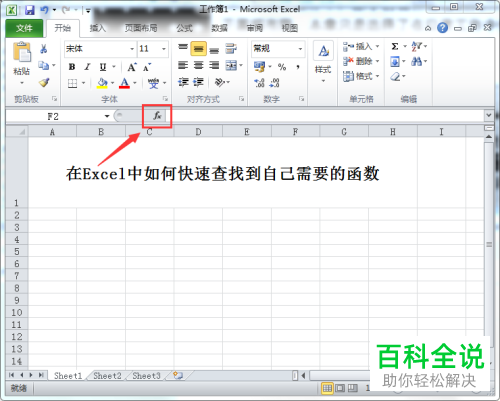
Task: Click the wrap text icon
Action: pos(231,49)
